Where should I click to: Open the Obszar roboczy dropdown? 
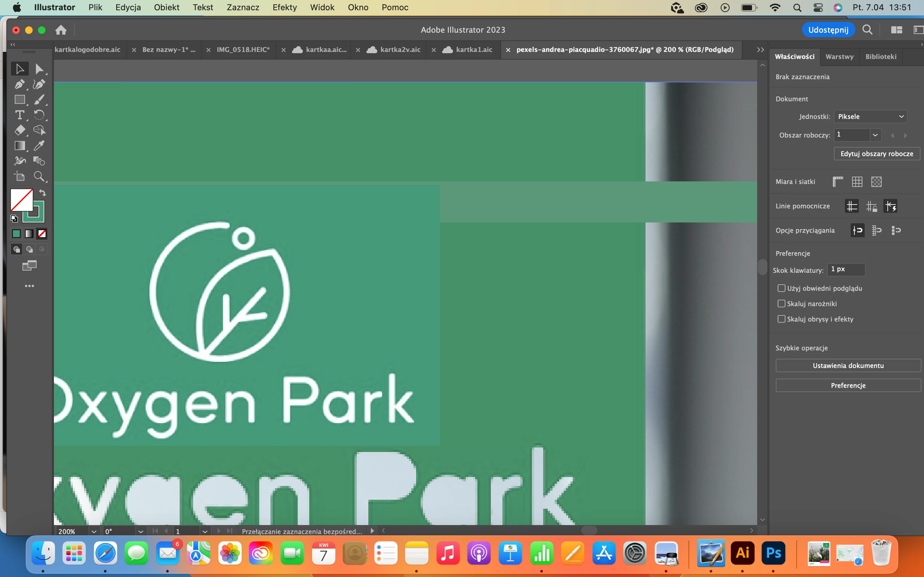[x=875, y=135]
